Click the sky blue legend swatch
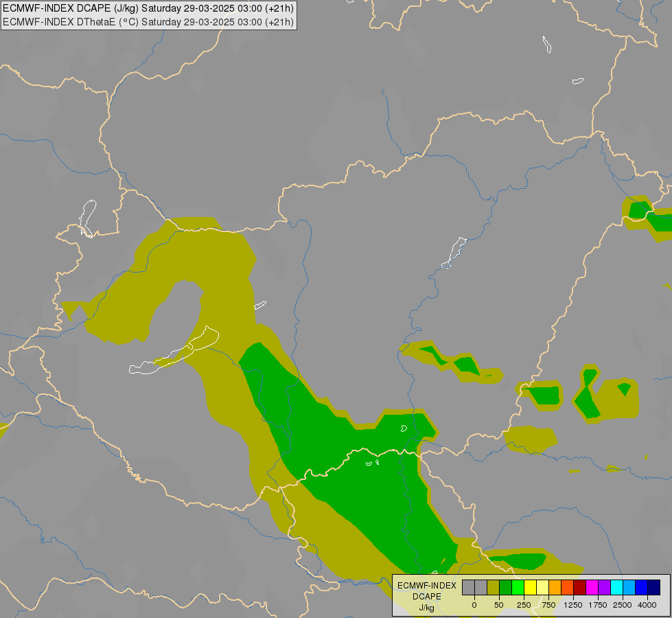This screenshot has width=672, height=618. (x=629, y=587)
